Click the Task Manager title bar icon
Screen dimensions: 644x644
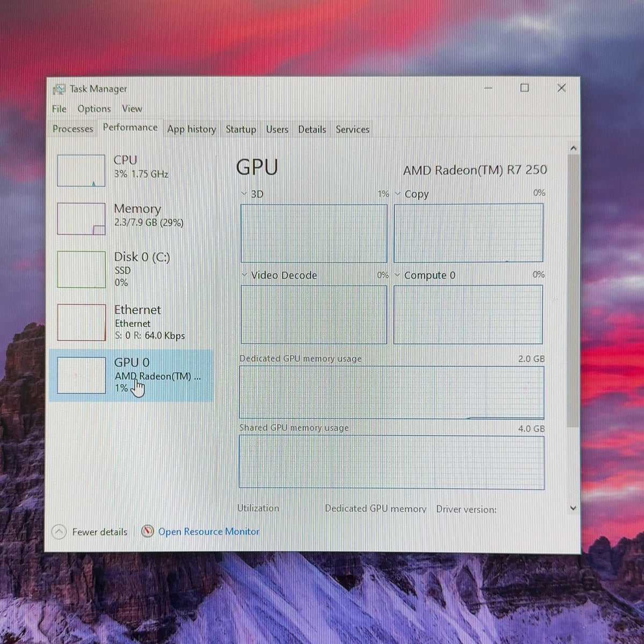click(59, 89)
